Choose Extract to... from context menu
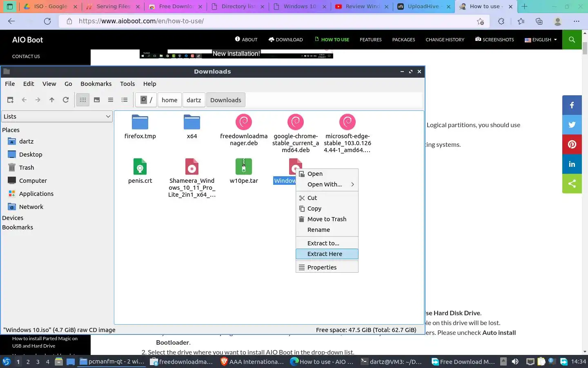The image size is (588, 368). click(x=327, y=243)
